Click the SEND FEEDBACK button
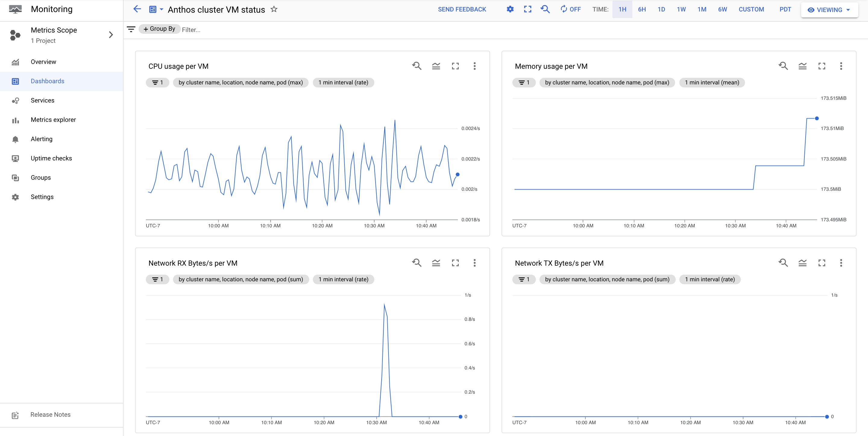This screenshot has height=436, width=868. point(462,9)
